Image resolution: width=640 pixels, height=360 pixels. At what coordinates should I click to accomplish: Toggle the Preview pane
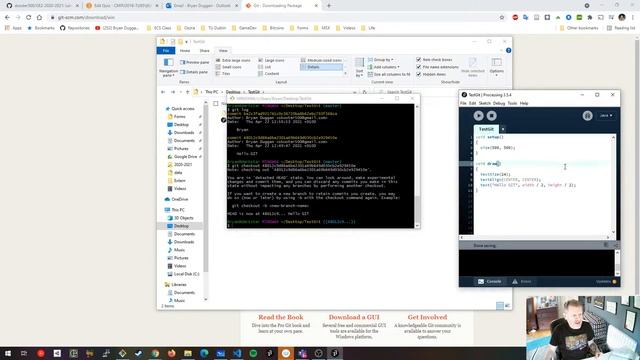[194, 62]
